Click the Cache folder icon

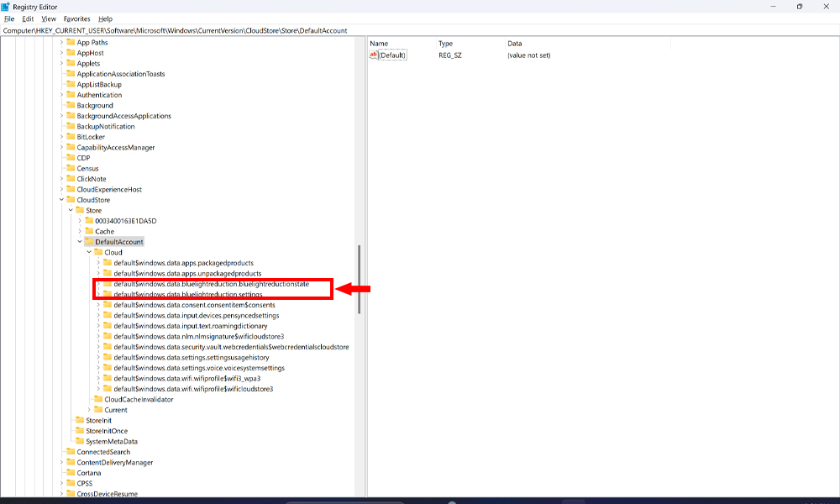tap(88, 232)
